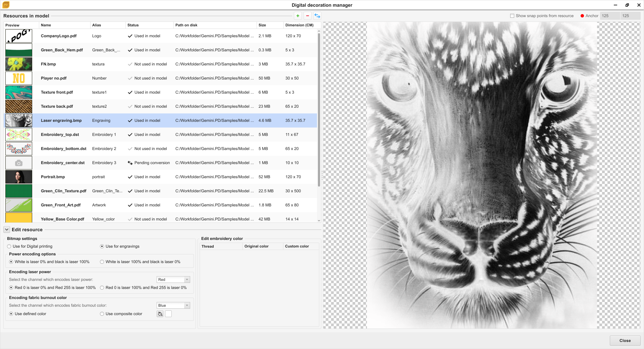
Task: Open the Red laser power channel dropdown
Action: coord(173,280)
